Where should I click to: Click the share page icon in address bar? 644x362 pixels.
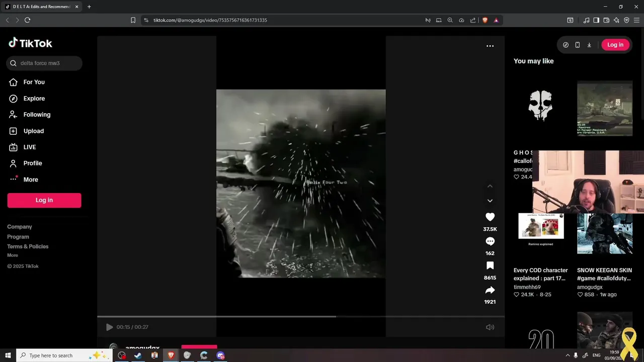click(x=473, y=20)
